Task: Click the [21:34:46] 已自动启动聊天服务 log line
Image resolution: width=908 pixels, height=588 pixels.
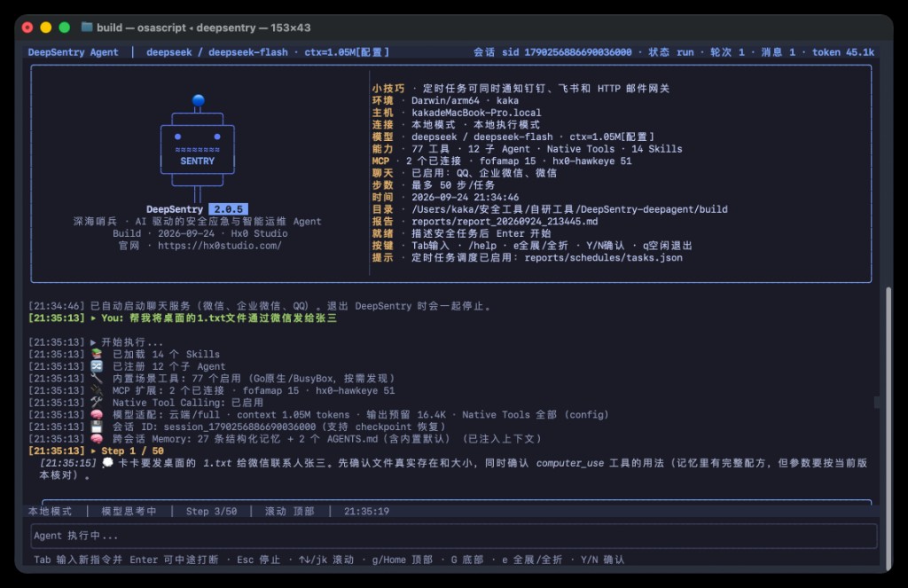Action: (x=260, y=306)
